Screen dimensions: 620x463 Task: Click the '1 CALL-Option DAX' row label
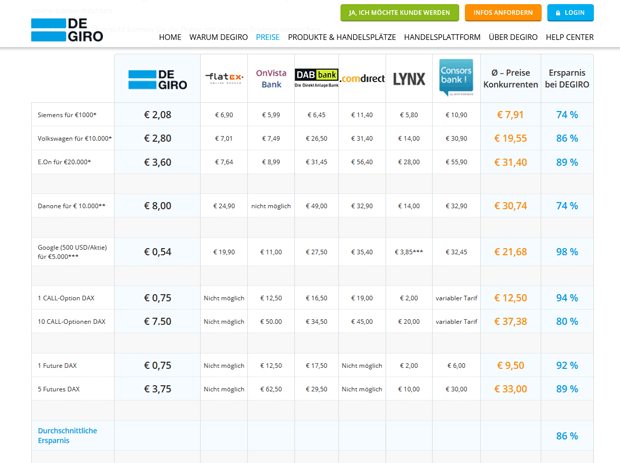(x=66, y=298)
